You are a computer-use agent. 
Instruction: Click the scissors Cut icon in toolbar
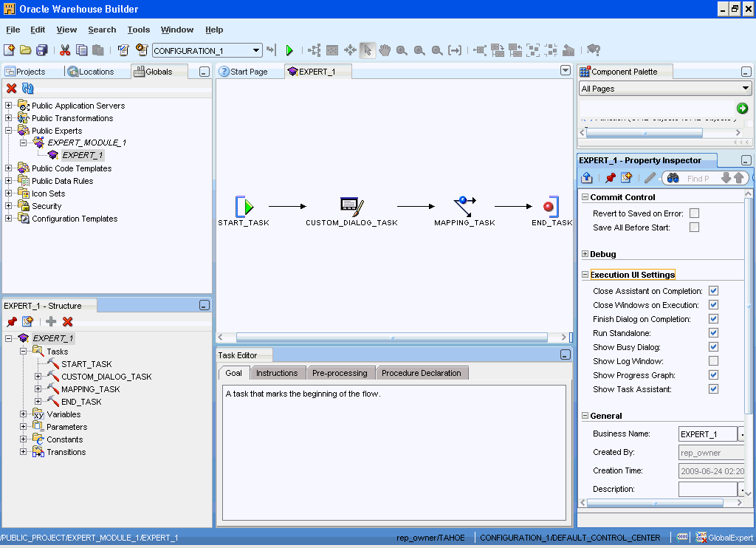[x=65, y=50]
